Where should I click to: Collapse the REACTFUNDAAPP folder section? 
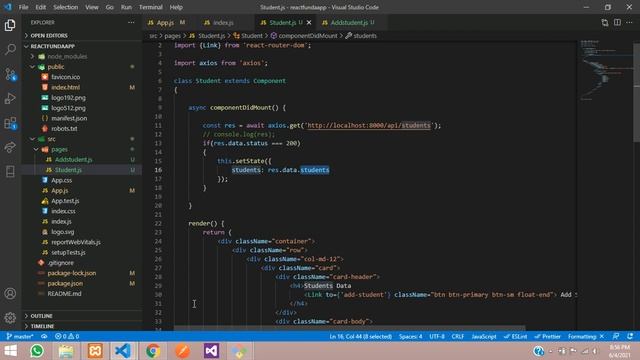click(x=82, y=46)
